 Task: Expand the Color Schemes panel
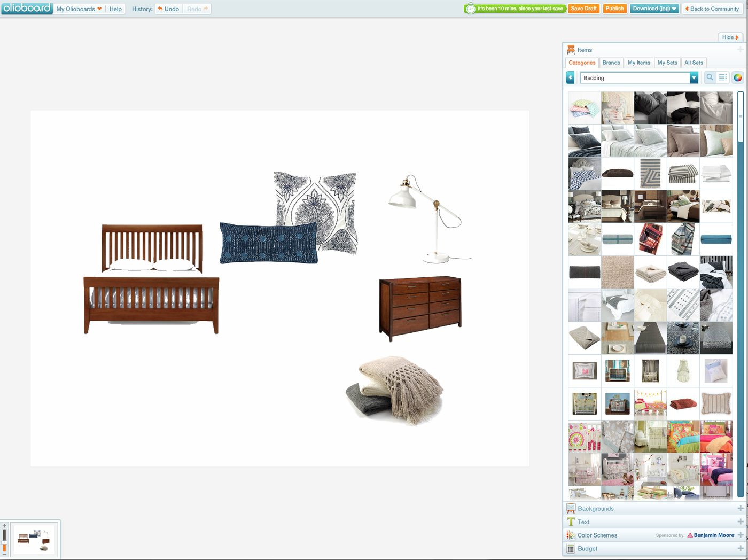(x=740, y=535)
